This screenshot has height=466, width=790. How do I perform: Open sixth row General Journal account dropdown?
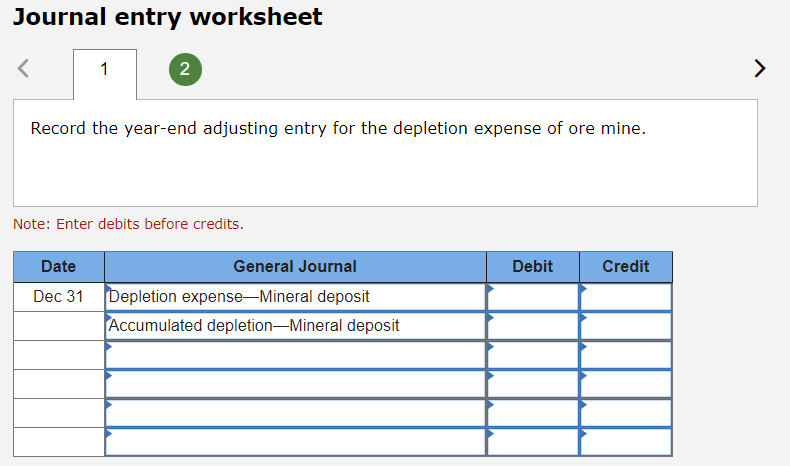tap(295, 442)
